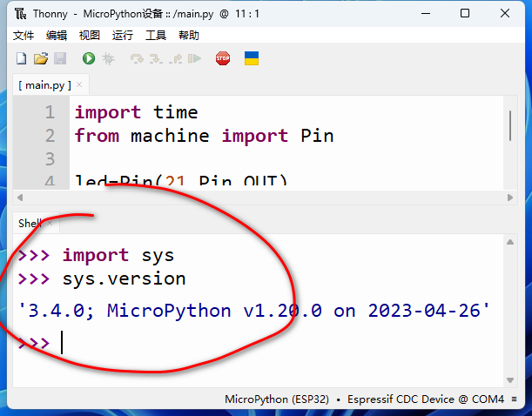Click the Thonny app icon in the title bar
532x416 pixels.
point(20,14)
